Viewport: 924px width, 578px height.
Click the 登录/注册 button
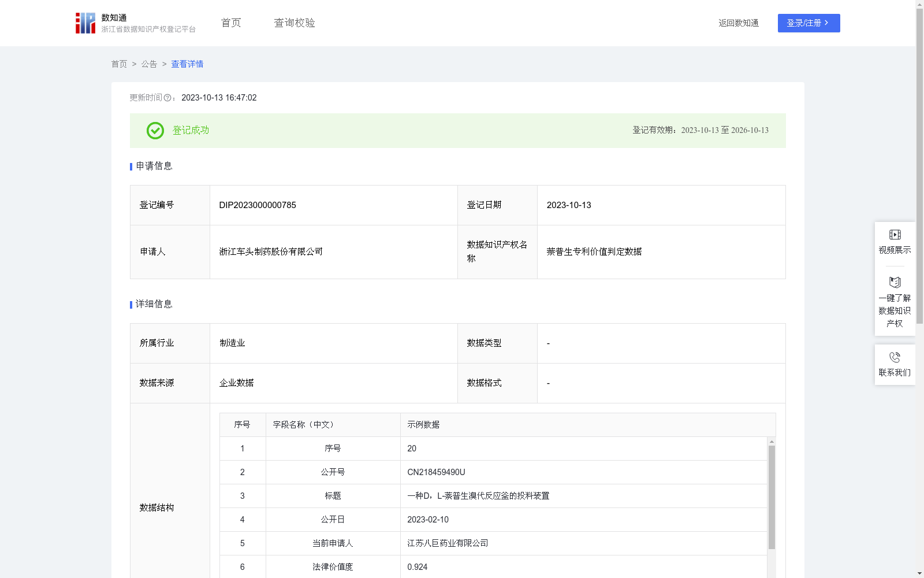tap(808, 23)
